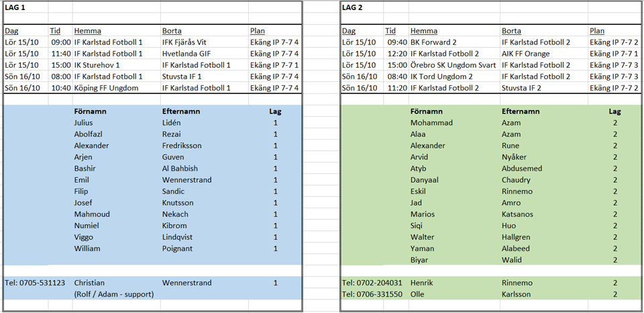The height and width of the screenshot is (313, 644).
Task: Select the "IK Sturehov 1" home team cell
Action: click(97, 65)
